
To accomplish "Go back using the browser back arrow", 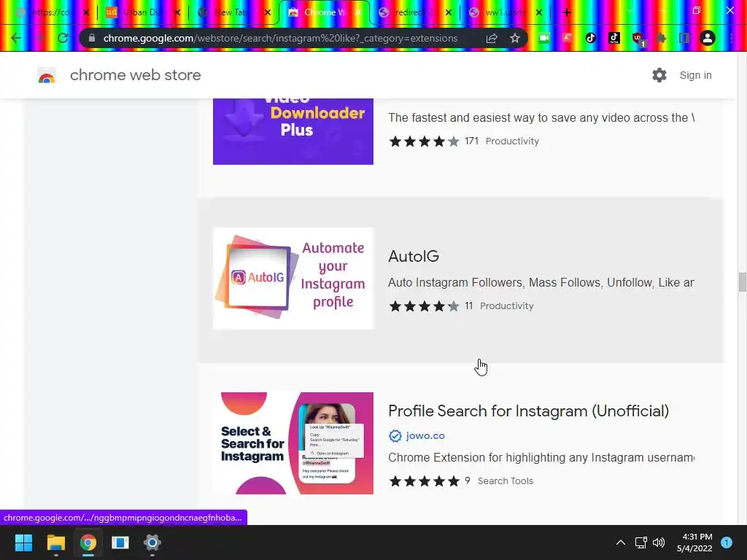I will point(16,38).
